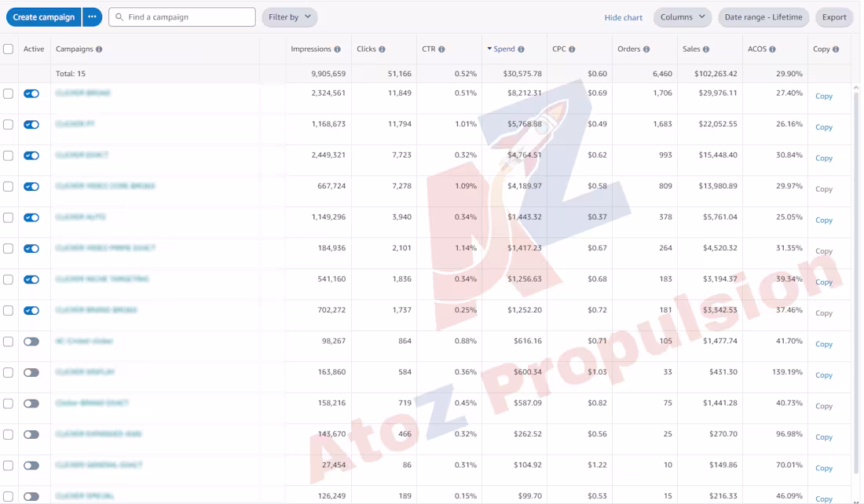Open the more options ellipsis button
Image resolution: width=864 pixels, height=504 pixels.
[x=92, y=17]
